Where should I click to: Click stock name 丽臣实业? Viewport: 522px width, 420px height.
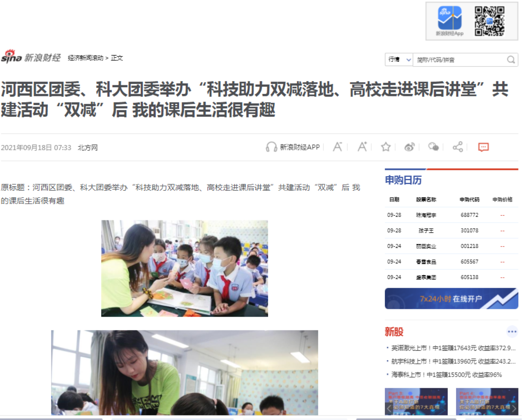(x=426, y=246)
